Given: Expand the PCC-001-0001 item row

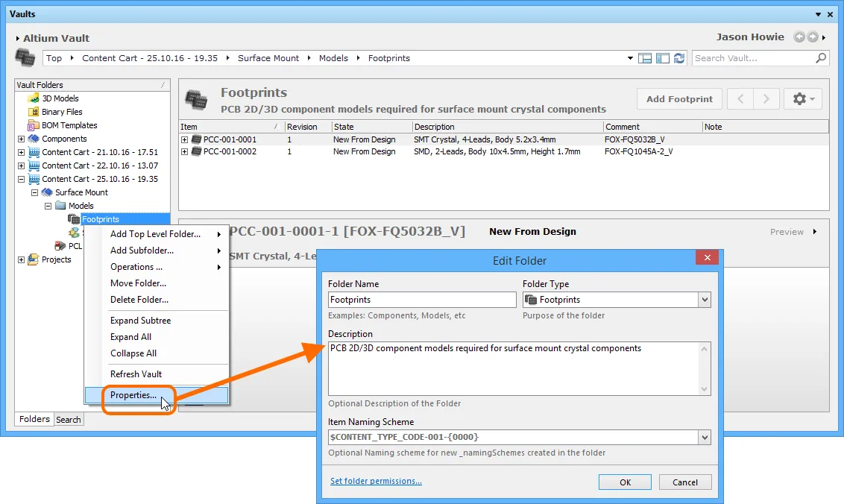Looking at the screenshot, I should 185,139.
